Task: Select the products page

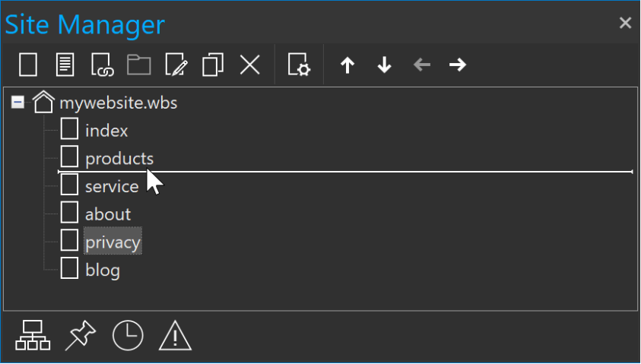Action: point(119,159)
